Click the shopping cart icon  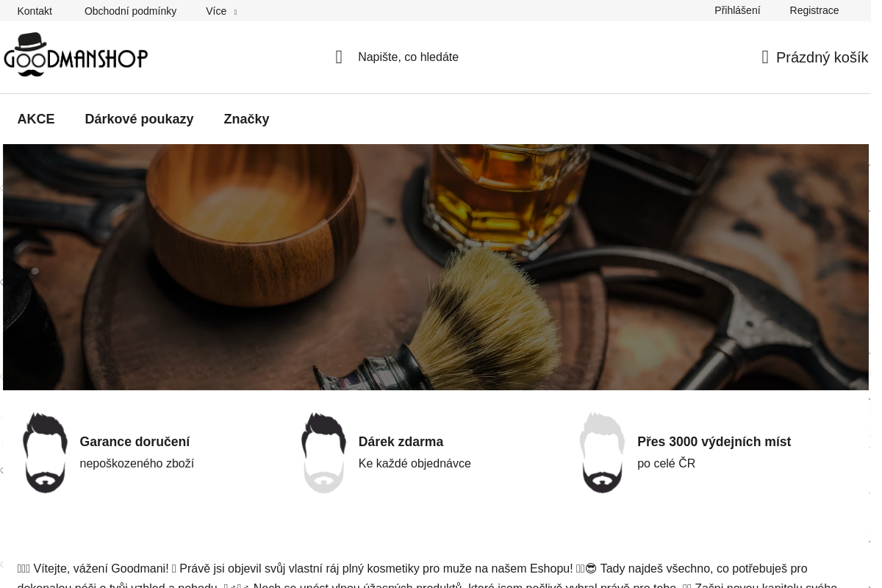765,57
